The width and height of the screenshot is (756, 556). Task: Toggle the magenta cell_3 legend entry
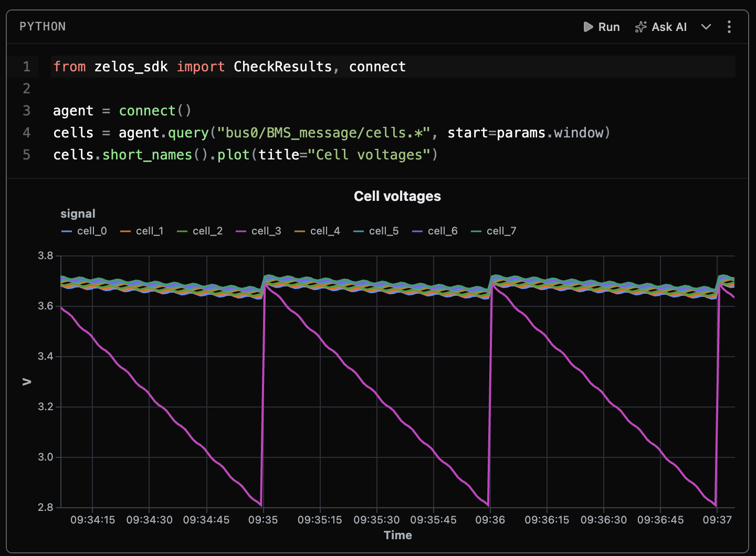tap(258, 231)
